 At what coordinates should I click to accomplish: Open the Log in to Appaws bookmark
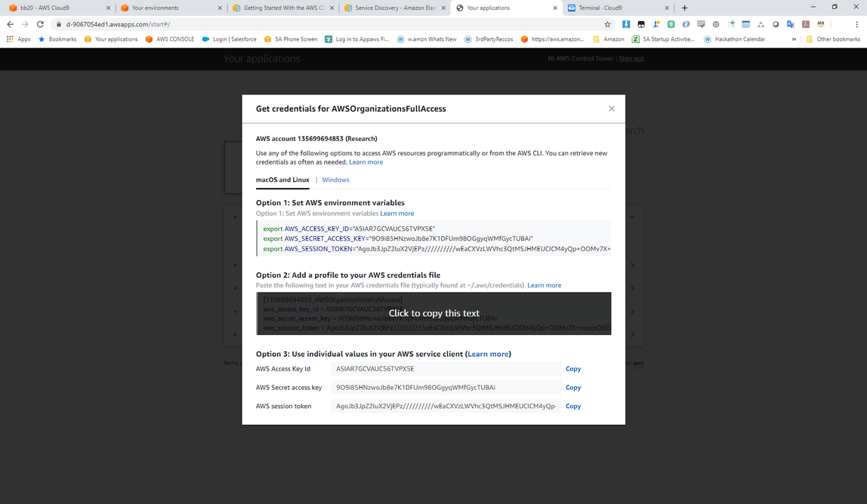click(x=357, y=39)
